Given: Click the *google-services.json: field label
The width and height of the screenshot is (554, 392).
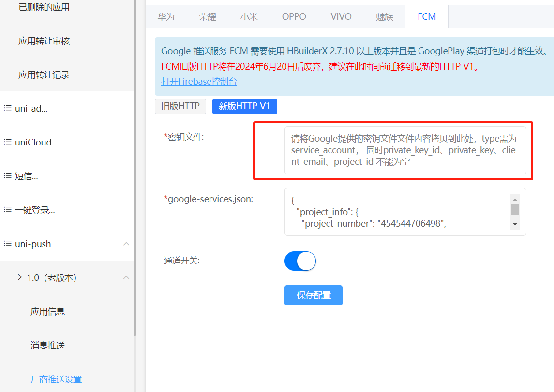Looking at the screenshot, I should click(209, 199).
